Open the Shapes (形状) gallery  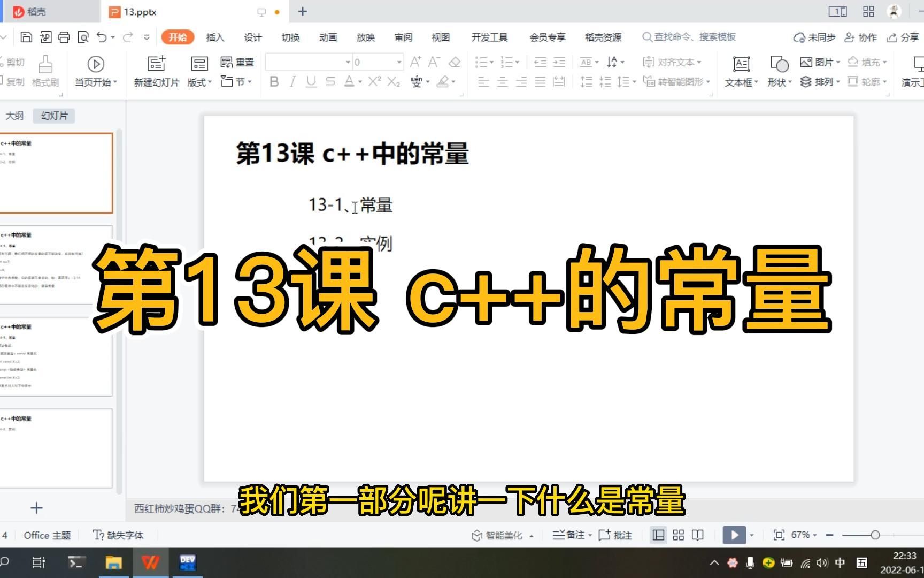pyautogui.click(x=779, y=71)
